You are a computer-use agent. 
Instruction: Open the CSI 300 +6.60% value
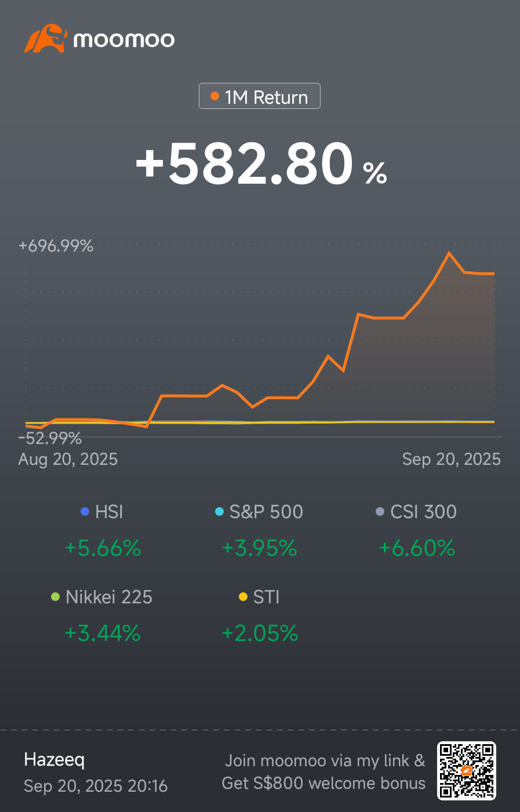tap(417, 548)
